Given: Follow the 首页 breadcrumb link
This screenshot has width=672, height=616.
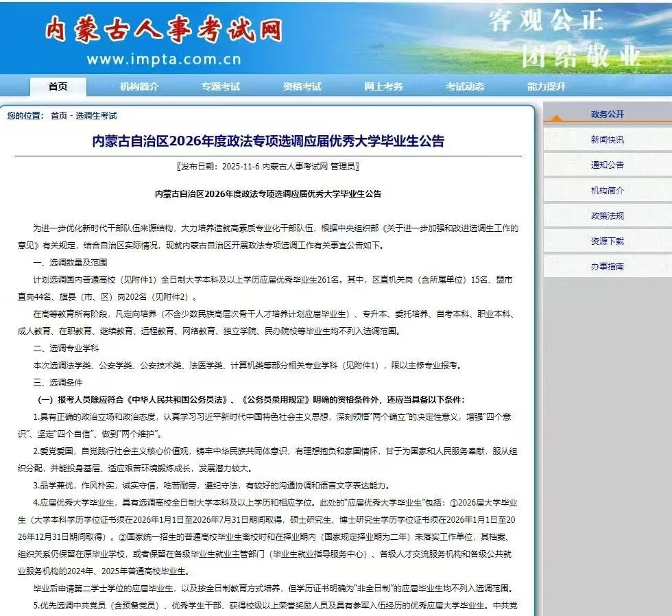Looking at the screenshot, I should 58,116.
